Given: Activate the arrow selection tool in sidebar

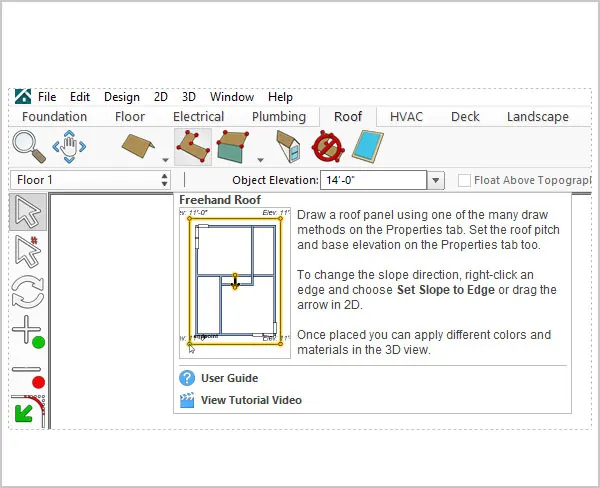Looking at the screenshot, I should click(x=28, y=212).
